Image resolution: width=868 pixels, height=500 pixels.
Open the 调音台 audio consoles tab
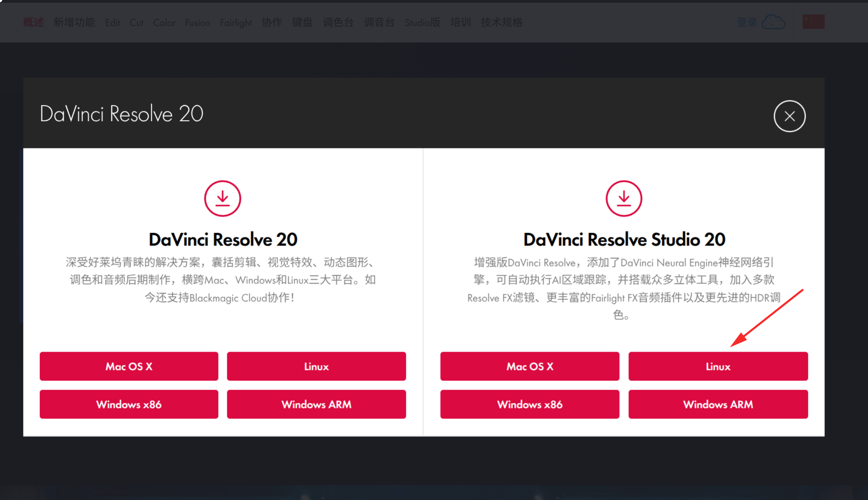click(x=379, y=22)
